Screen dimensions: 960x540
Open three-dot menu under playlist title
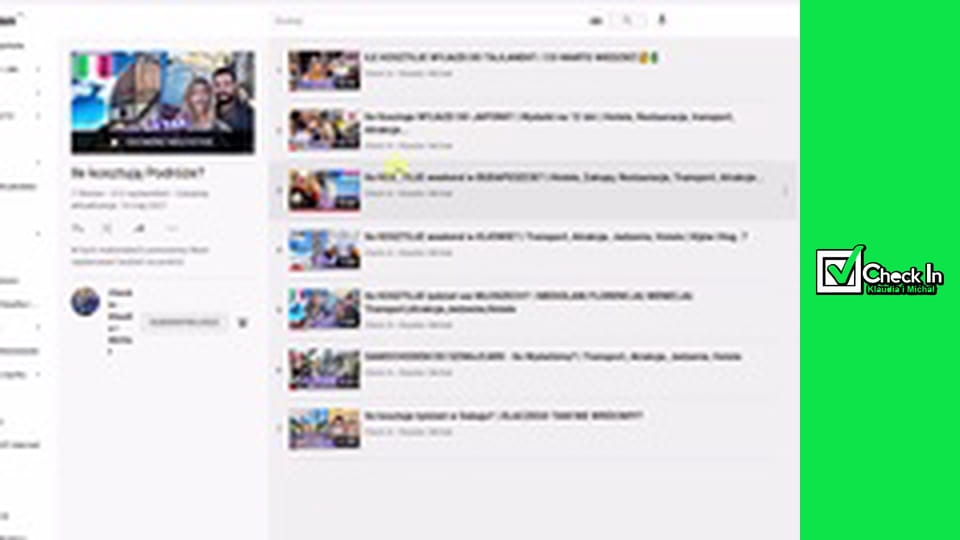[171, 229]
